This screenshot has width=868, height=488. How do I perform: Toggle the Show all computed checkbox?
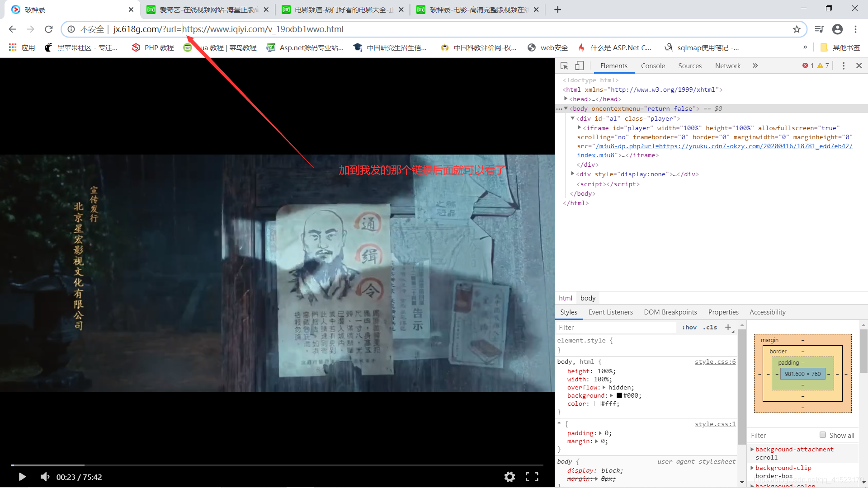(822, 435)
